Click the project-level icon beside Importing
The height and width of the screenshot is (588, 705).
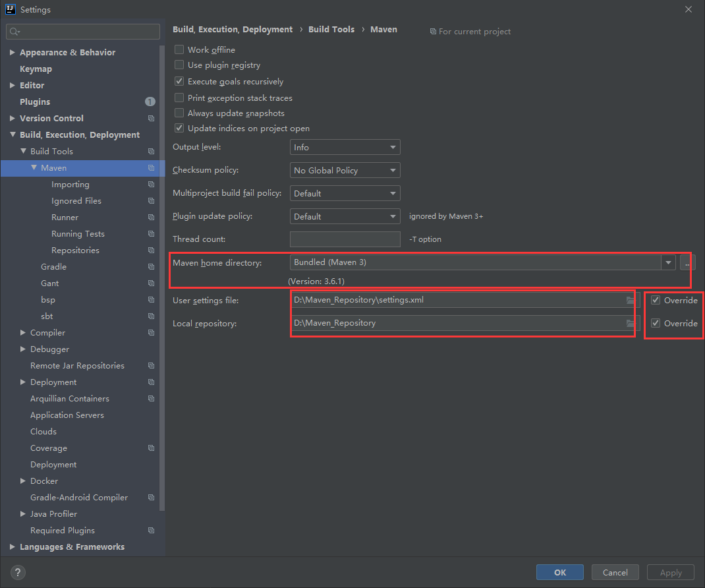pos(151,185)
